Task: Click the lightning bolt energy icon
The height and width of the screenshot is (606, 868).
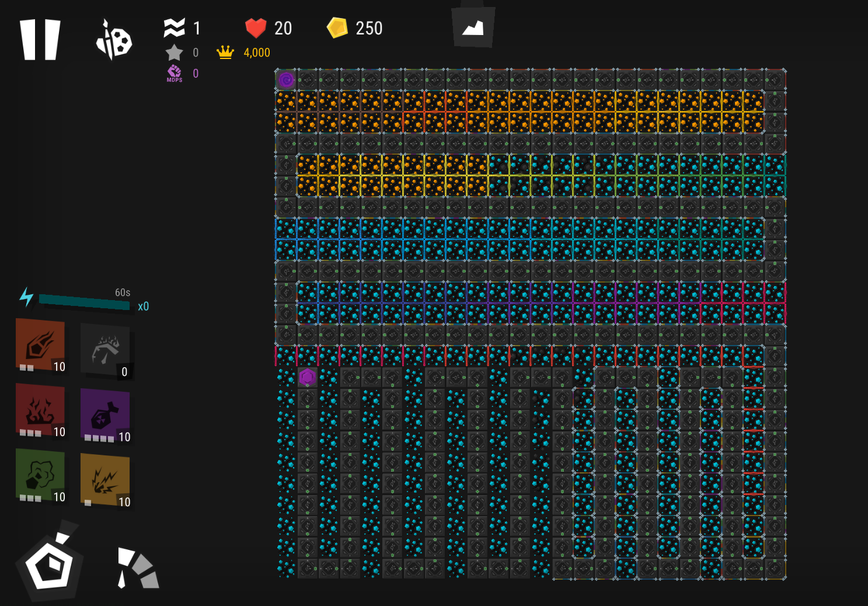Action: [x=26, y=297]
